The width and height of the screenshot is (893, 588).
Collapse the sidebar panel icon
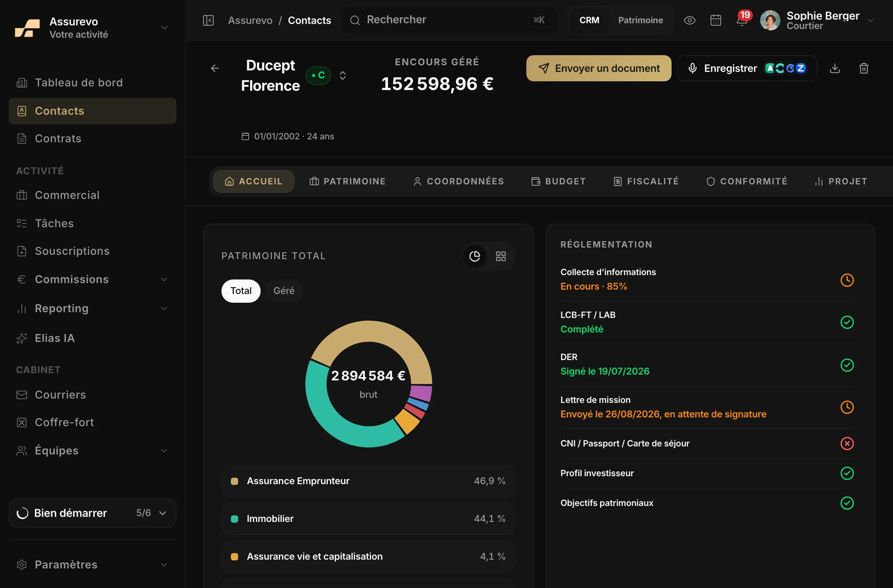click(x=208, y=20)
